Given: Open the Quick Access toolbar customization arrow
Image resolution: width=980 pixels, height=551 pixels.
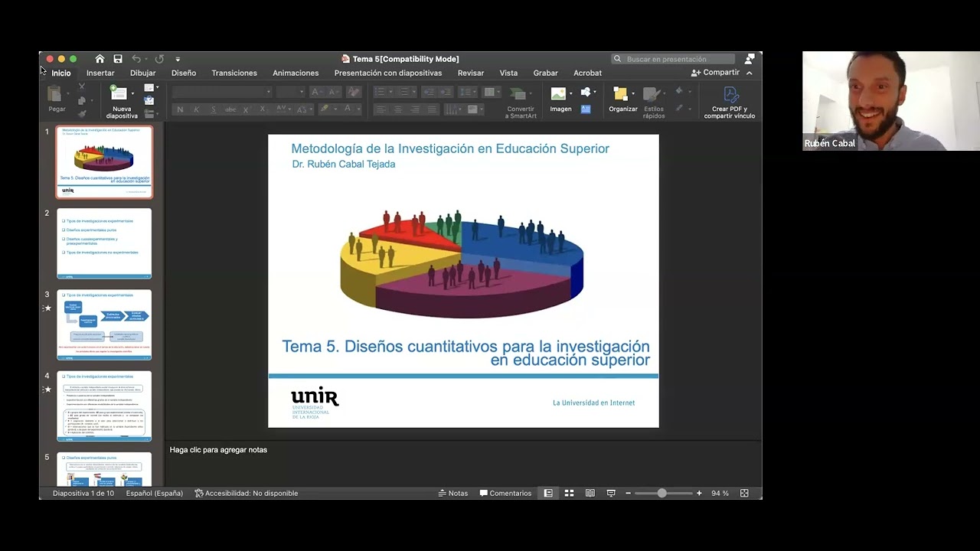Looking at the screenshot, I should pyautogui.click(x=178, y=59).
